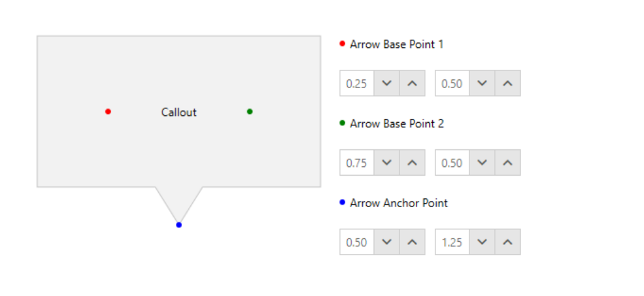
Task: Click the green dot inside the callout
Action: [x=250, y=111]
